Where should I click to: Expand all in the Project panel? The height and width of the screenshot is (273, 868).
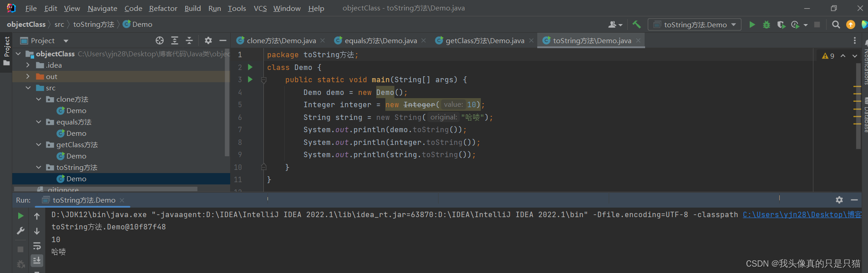coord(175,40)
